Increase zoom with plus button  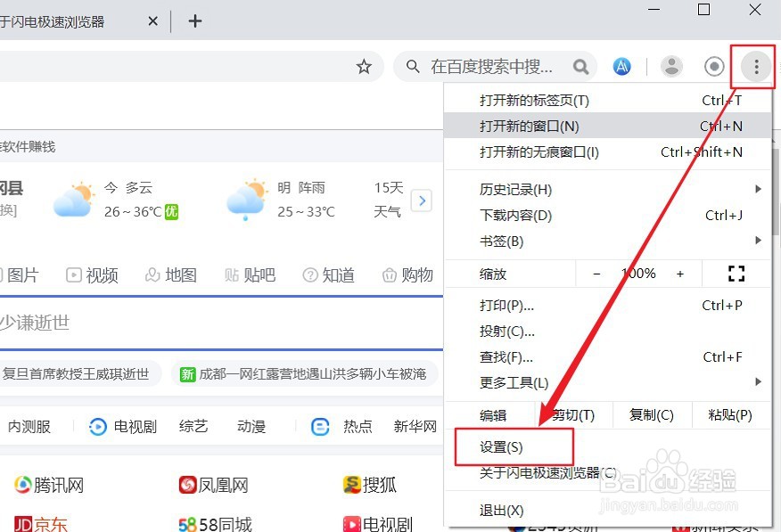pos(680,274)
